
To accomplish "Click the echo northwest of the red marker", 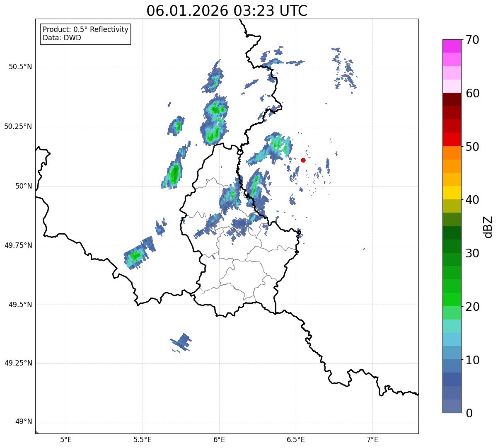I will pyautogui.click(x=270, y=148).
